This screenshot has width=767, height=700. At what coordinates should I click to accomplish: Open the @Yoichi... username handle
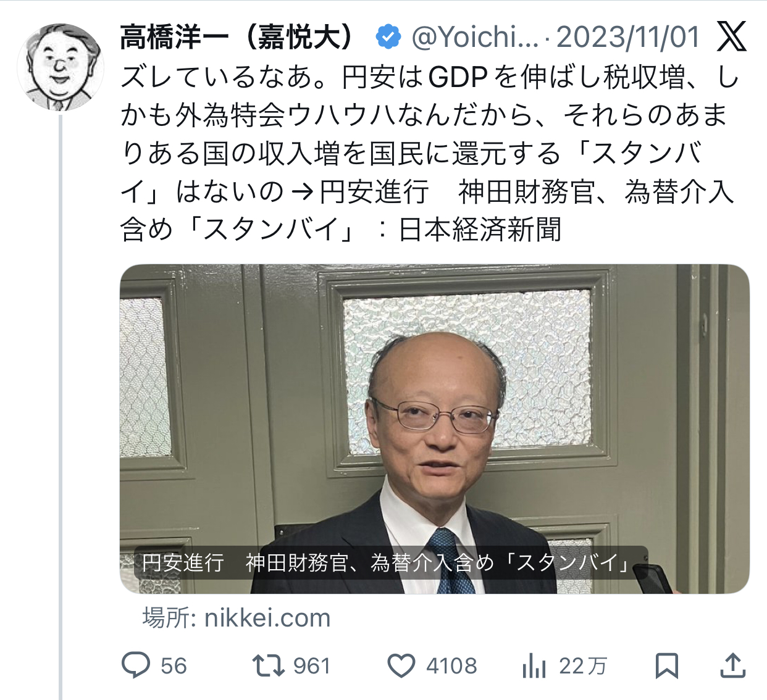pyautogui.click(x=475, y=37)
